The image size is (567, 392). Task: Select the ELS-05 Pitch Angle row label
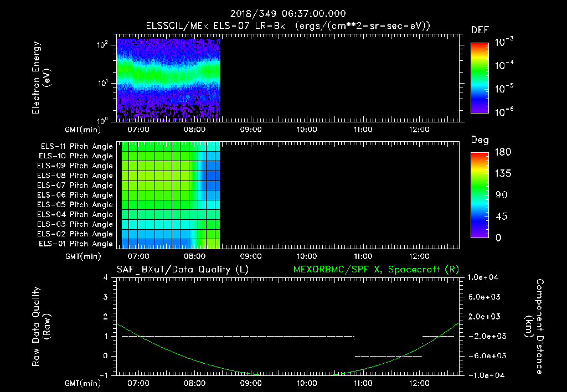tap(75, 205)
